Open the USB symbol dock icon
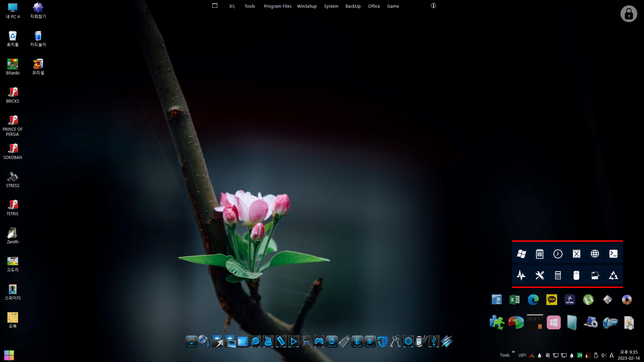 (434, 341)
